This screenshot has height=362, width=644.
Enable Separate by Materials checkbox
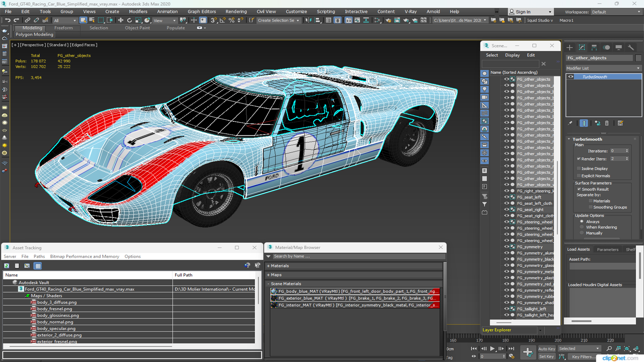[x=591, y=201]
